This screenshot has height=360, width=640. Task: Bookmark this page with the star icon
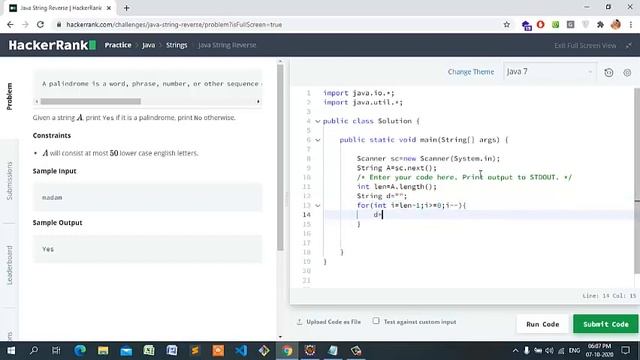tap(507, 24)
